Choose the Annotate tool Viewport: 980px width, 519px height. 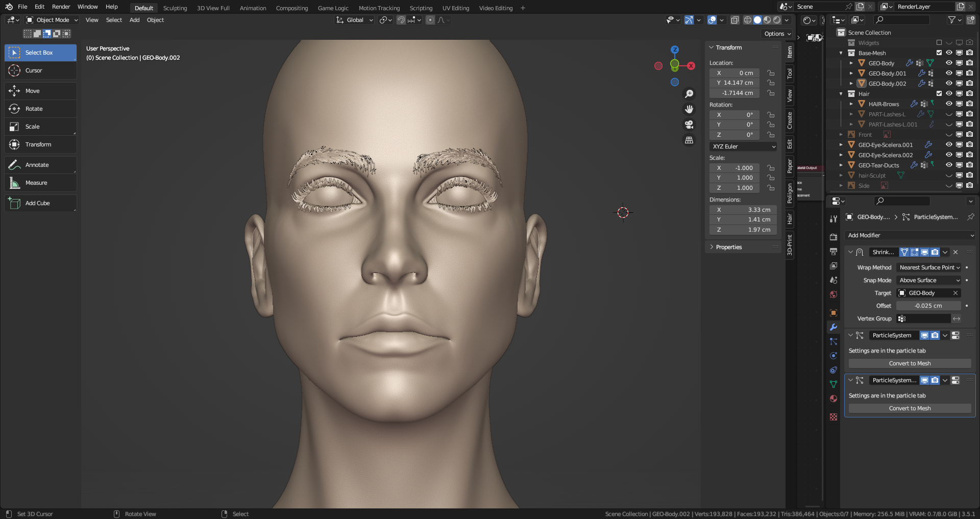pyautogui.click(x=40, y=165)
